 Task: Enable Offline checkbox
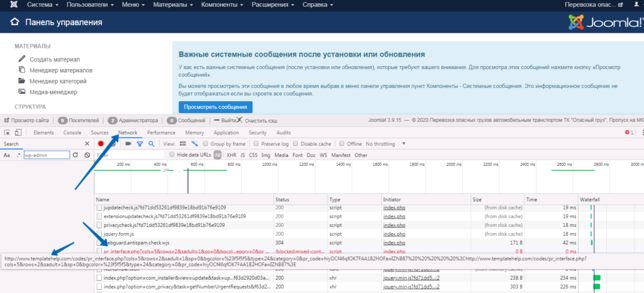click(x=341, y=143)
